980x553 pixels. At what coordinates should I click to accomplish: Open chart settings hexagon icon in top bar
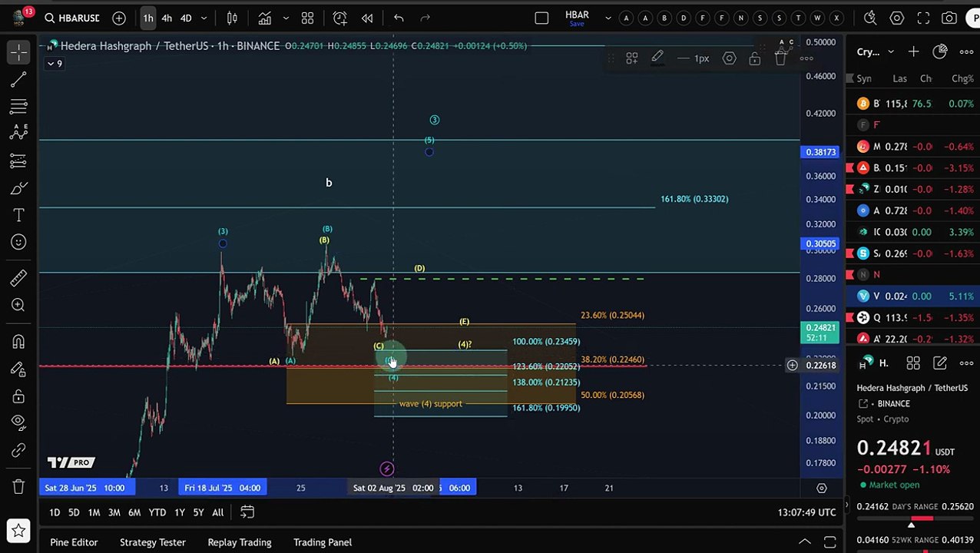pyautogui.click(x=897, y=18)
